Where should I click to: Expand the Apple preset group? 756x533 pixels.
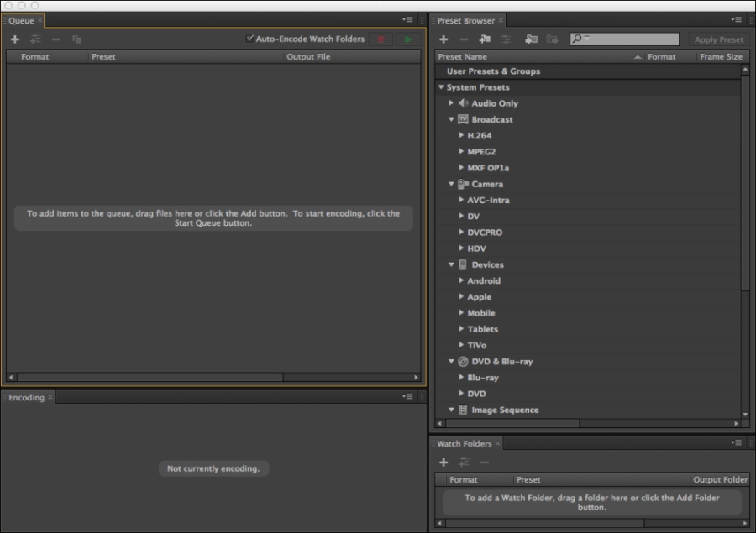[461, 296]
